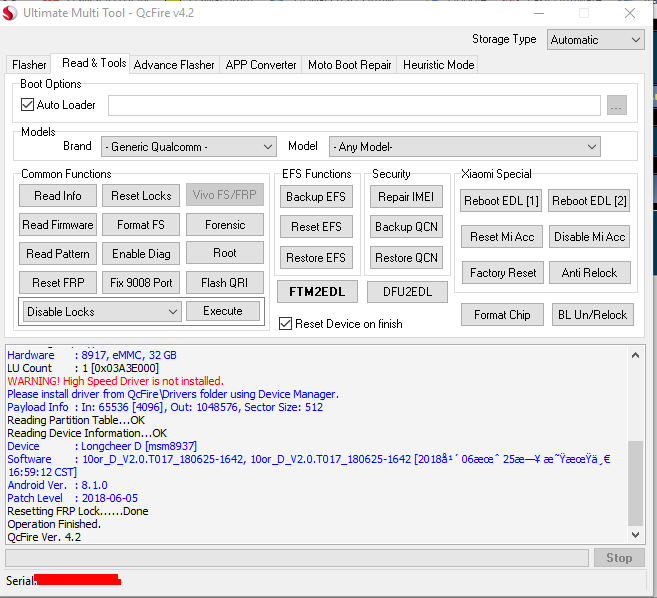Viewport: 657px width, 598px height.
Task: Click the 'Operation Finished.' log line
Action: tap(54, 524)
